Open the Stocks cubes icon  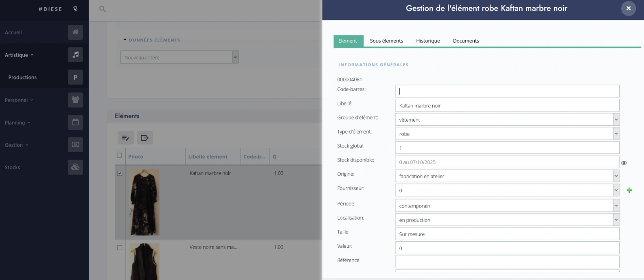tap(75, 167)
